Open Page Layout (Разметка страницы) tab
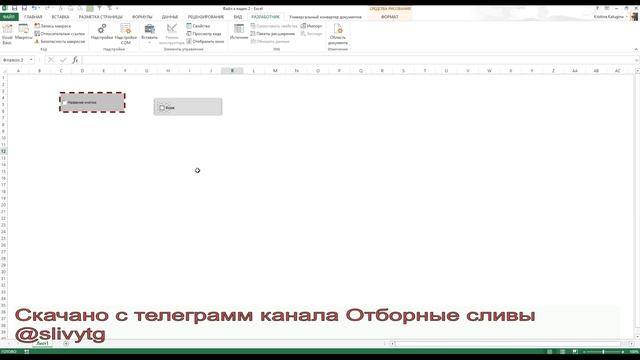This screenshot has width=640, height=360. point(100,17)
